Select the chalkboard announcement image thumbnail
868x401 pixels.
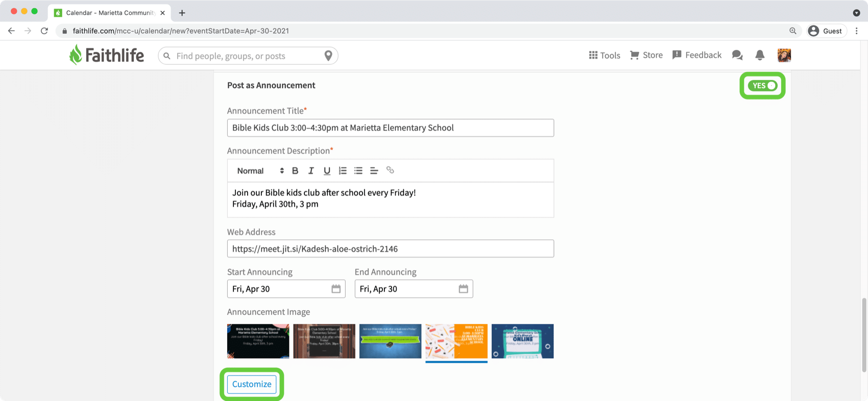coord(324,341)
